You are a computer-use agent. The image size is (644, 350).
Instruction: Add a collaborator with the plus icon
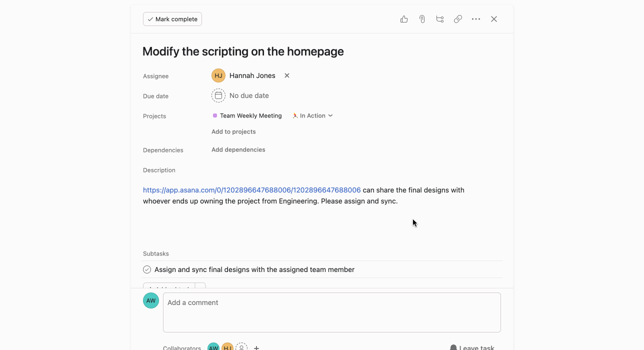(256, 347)
